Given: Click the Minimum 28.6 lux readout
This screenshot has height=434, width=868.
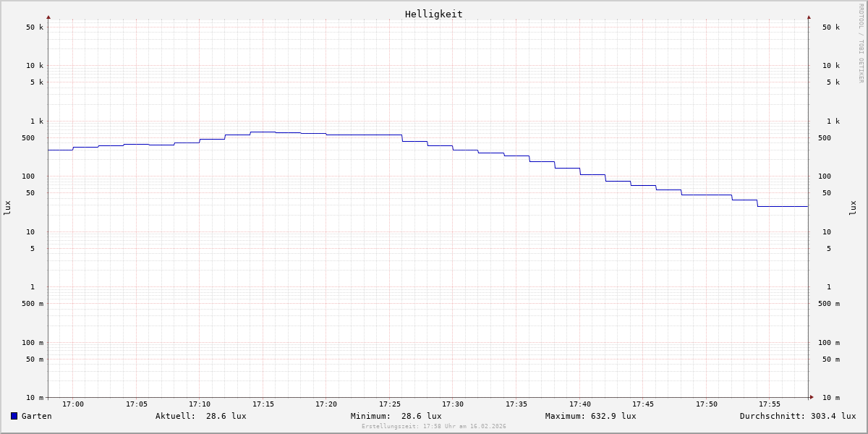Looking at the screenshot, I should (x=396, y=416).
